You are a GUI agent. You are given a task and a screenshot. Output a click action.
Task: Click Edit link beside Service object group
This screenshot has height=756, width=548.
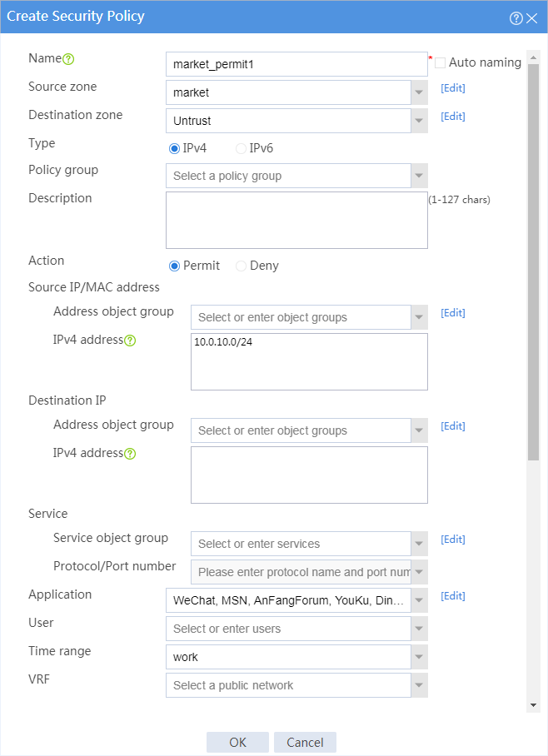click(453, 540)
